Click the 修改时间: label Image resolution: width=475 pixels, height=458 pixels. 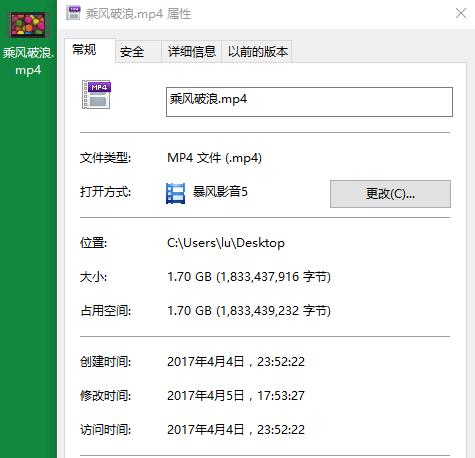click(x=105, y=396)
